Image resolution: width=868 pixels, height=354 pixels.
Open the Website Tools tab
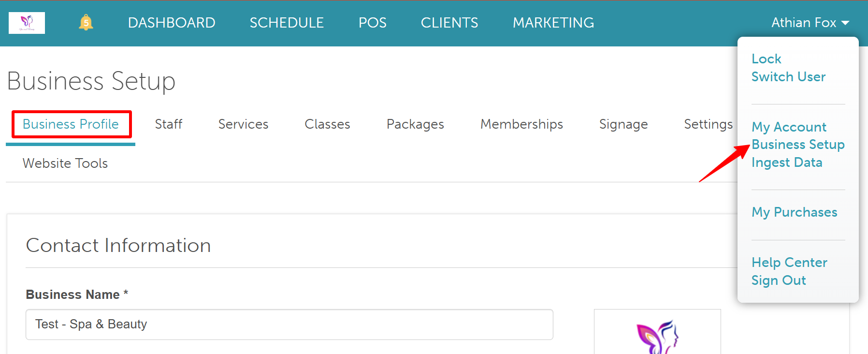point(65,163)
